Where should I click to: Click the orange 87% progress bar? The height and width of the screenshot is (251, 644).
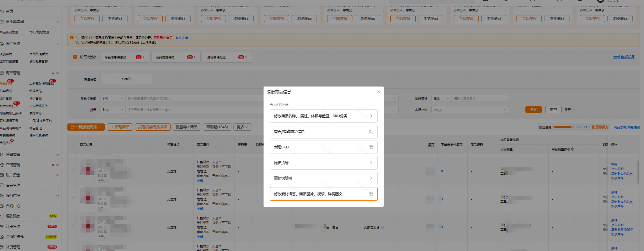pyautogui.click(x=563, y=127)
